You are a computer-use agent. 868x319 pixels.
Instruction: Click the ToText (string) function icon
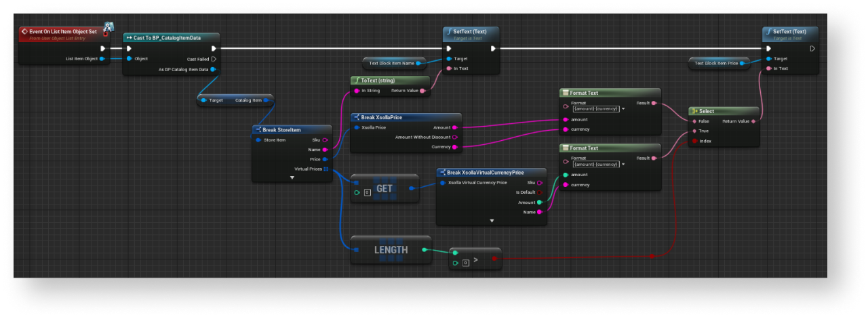[x=357, y=80]
